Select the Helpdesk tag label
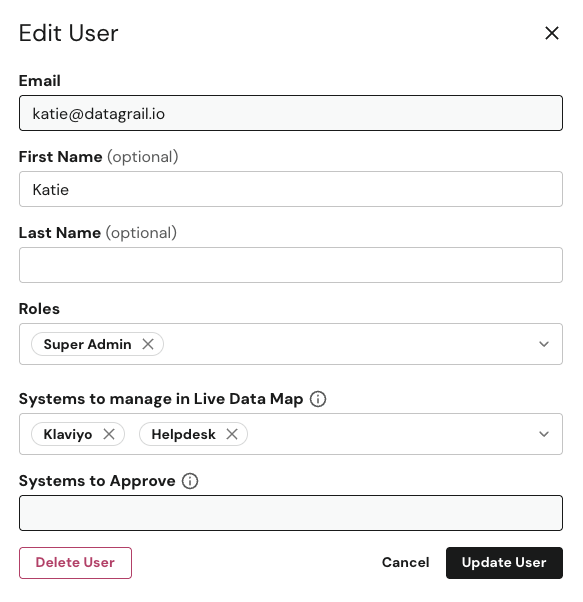The image size is (583, 602). 183,435
